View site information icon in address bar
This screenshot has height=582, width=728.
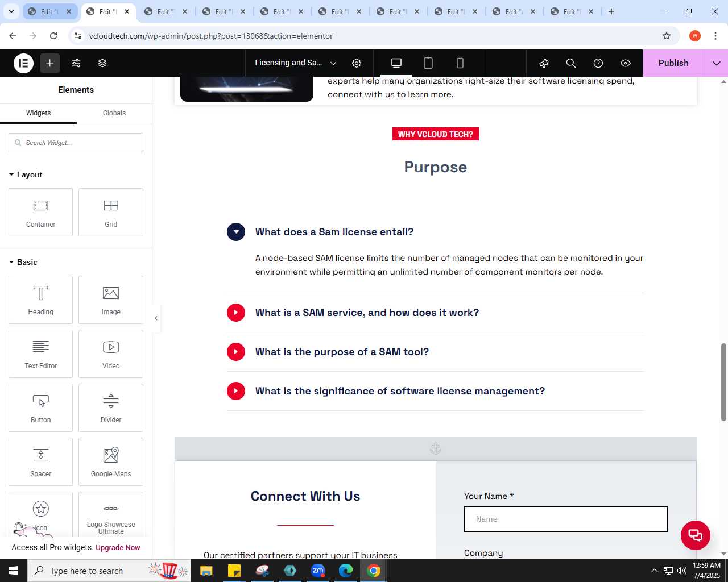[x=78, y=36]
